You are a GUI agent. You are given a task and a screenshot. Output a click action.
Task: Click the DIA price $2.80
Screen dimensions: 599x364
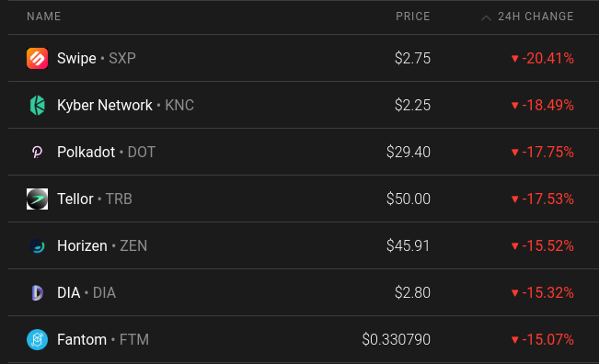coord(412,292)
